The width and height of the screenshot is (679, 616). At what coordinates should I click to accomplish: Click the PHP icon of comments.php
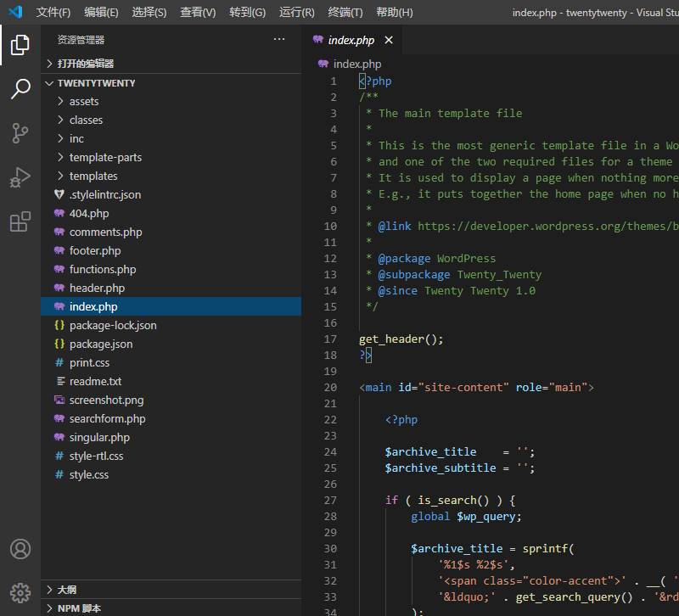59,232
